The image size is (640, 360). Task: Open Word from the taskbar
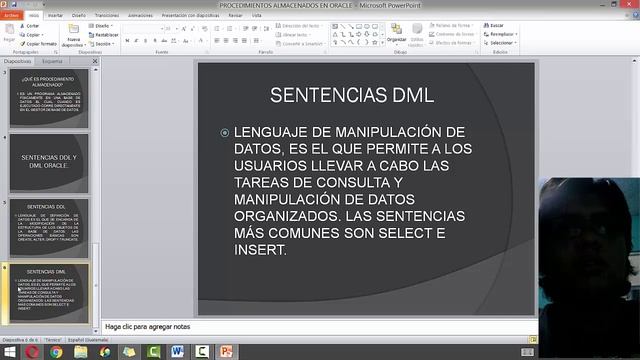[177, 352]
